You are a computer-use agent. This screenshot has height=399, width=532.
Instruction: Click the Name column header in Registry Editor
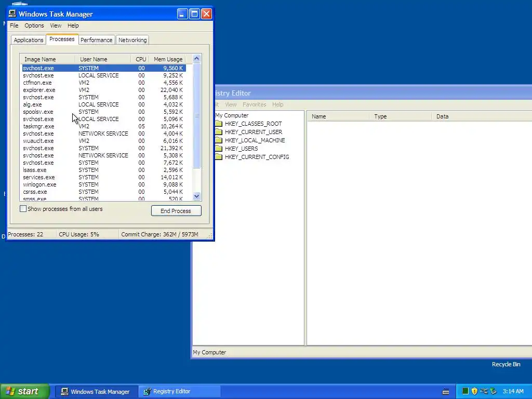click(338, 116)
